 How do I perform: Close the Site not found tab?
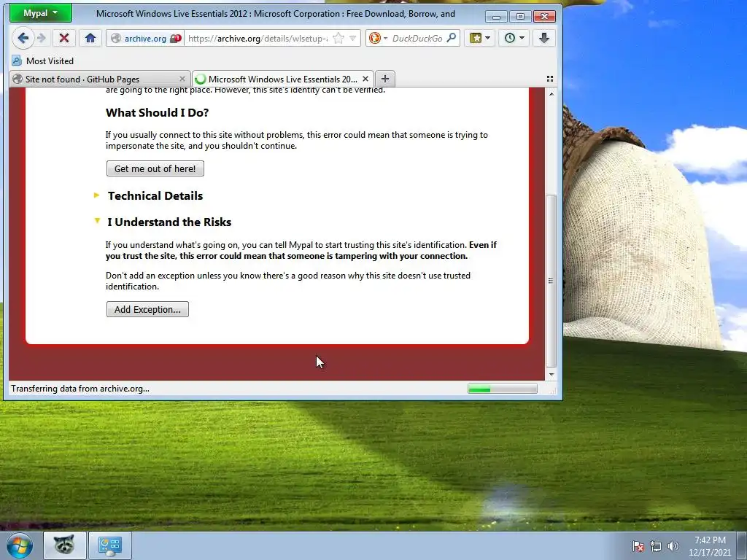click(182, 79)
